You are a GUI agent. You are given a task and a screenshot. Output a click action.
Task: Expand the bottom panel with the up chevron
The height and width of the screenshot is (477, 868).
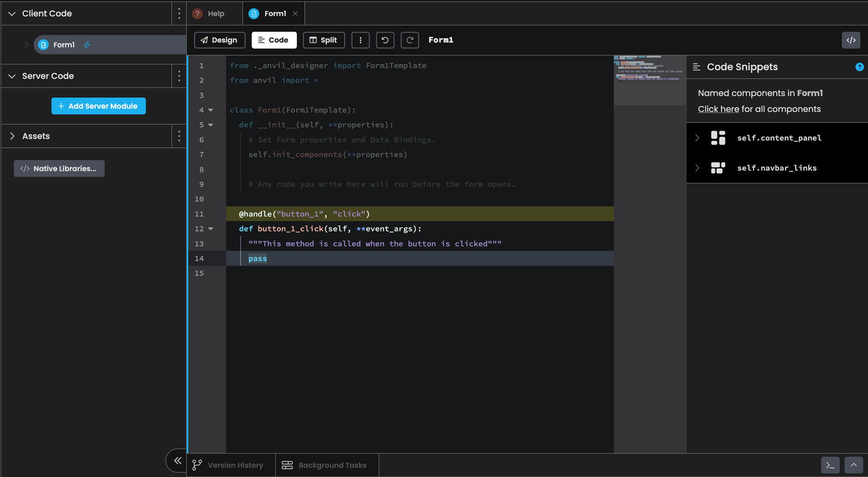pyautogui.click(x=853, y=465)
